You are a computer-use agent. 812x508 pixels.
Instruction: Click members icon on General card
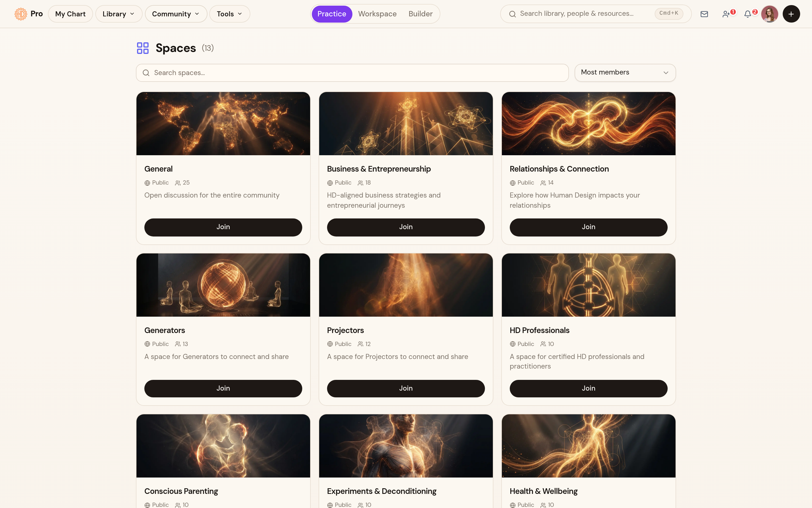coord(178,183)
